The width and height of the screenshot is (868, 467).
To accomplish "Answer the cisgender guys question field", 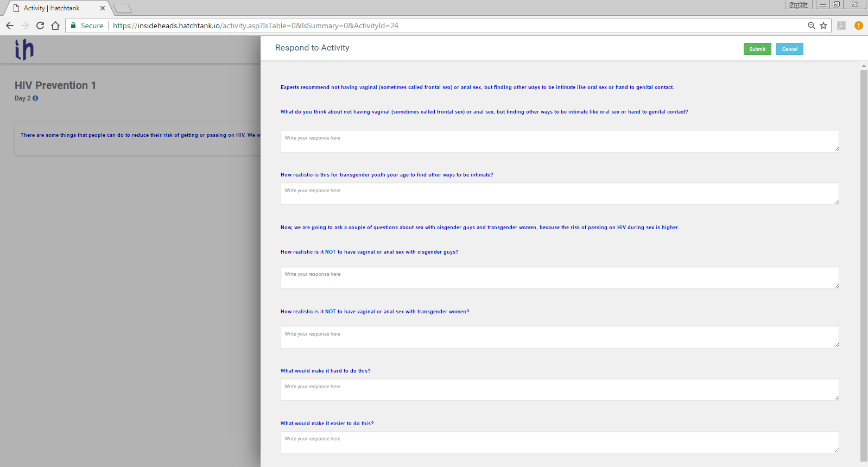I will coord(560,277).
